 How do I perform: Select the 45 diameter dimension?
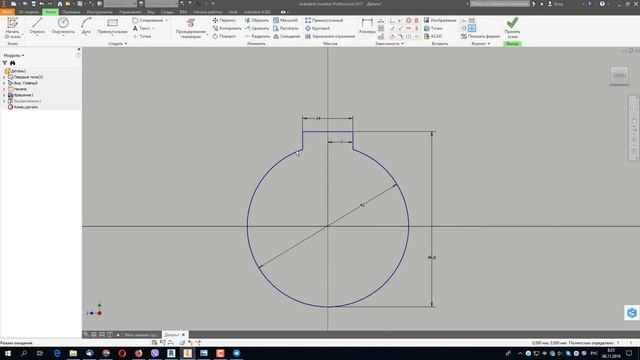(362, 205)
